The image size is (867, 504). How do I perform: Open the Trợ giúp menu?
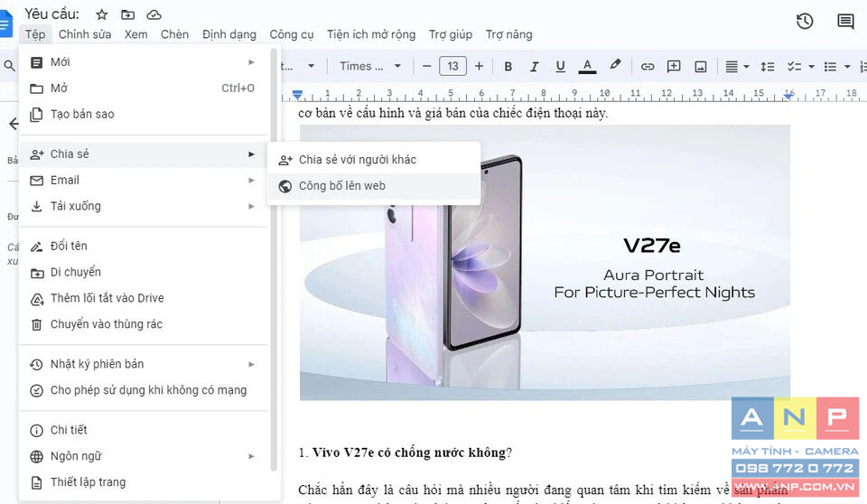[x=451, y=34]
